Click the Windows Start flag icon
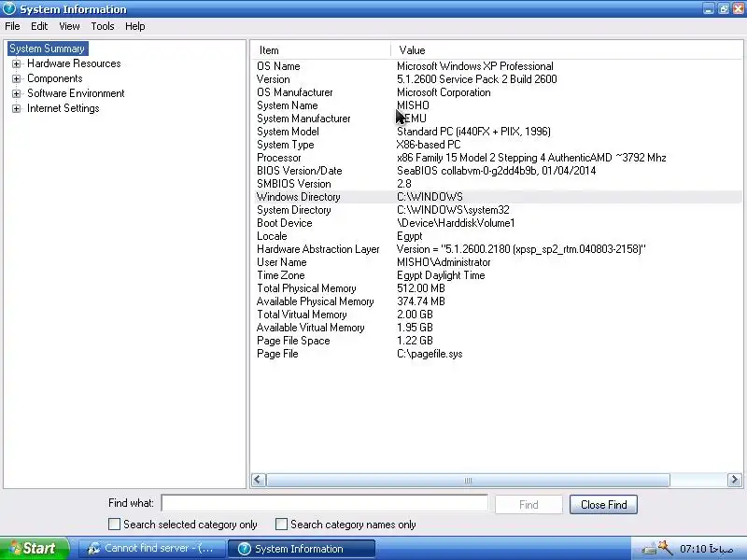 [15, 548]
